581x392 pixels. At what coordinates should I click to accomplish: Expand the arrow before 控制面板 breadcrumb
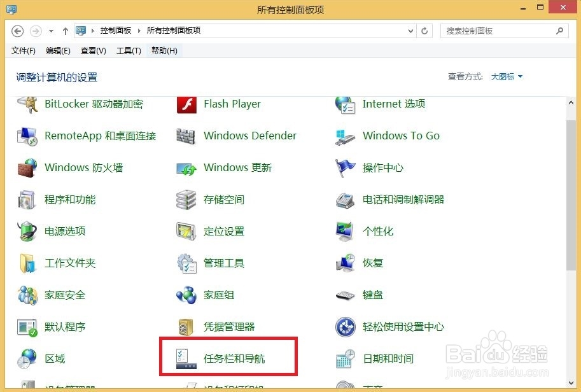pos(92,31)
